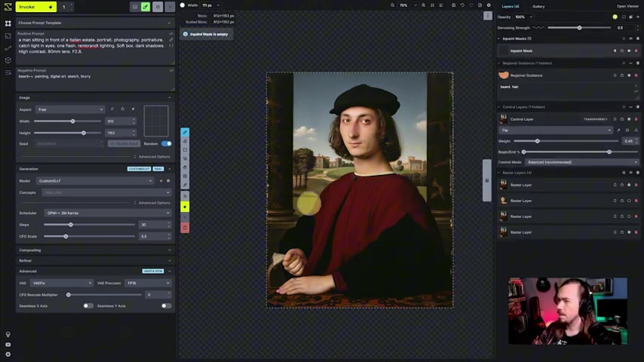This screenshot has height=362, width=644.
Task: Click the lightbulb icon in left sidebar
Action: [8, 334]
